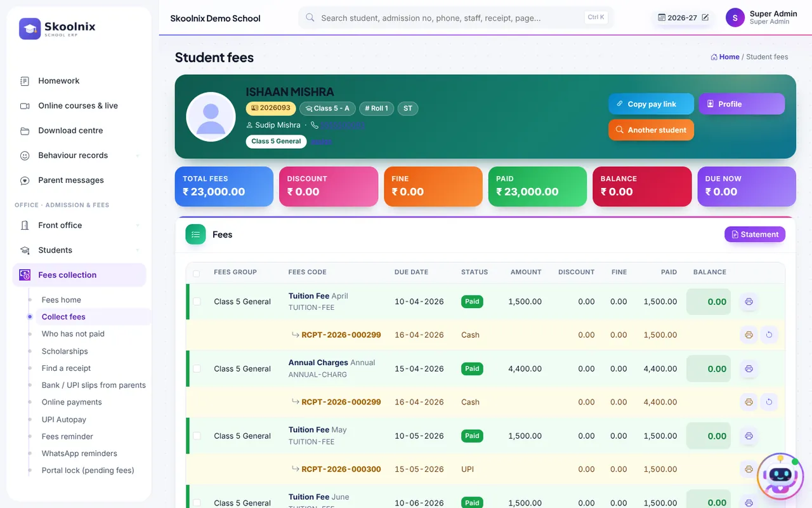Screen dimensions: 812x508
Task: Collapse the Fees collection menu
Action: point(79,275)
